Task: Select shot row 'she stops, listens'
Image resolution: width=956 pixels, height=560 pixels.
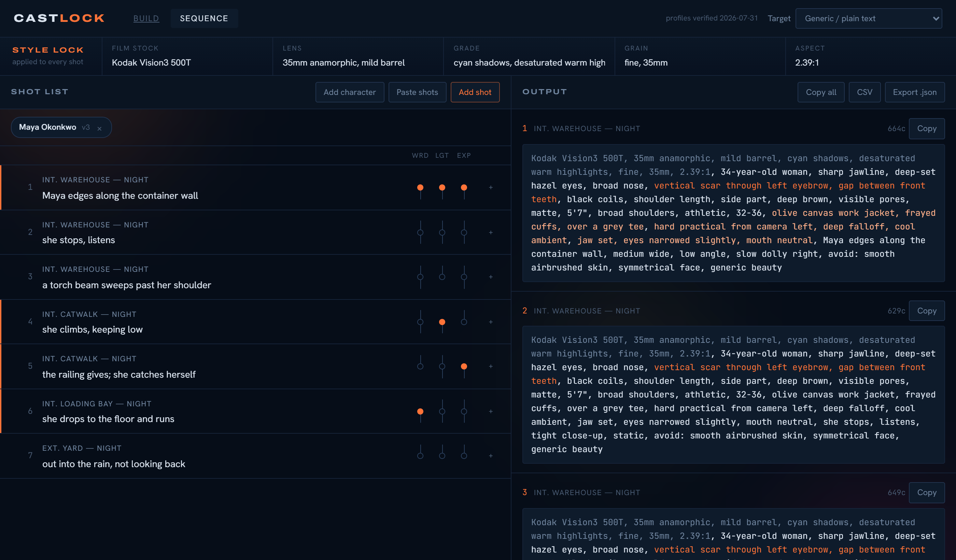Action: (256, 232)
